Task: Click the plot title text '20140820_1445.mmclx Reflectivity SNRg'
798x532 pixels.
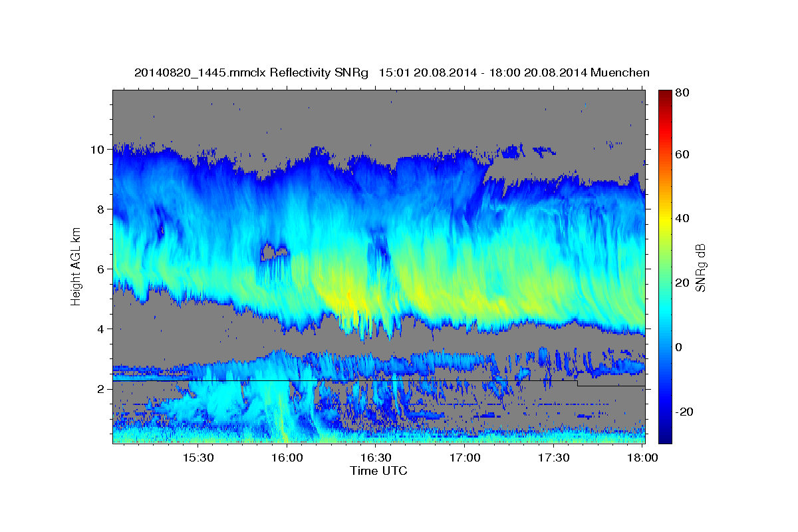Action: point(251,72)
